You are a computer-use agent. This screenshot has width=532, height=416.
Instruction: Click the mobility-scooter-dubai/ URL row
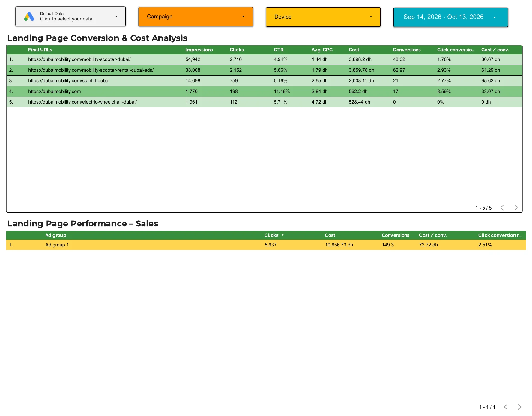(x=264, y=59)
